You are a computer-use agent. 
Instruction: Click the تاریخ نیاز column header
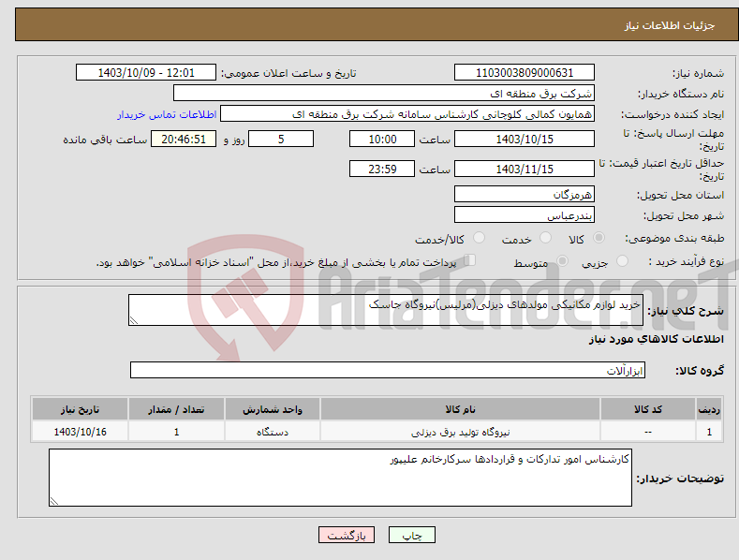point(81,409)
